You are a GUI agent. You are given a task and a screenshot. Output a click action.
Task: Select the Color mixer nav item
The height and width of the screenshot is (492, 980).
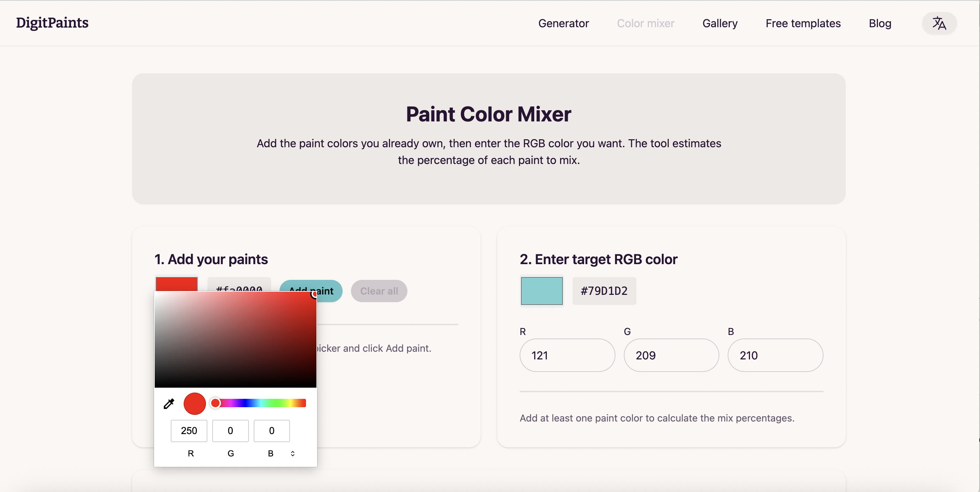pyautogui.click(x=645, y=23)
